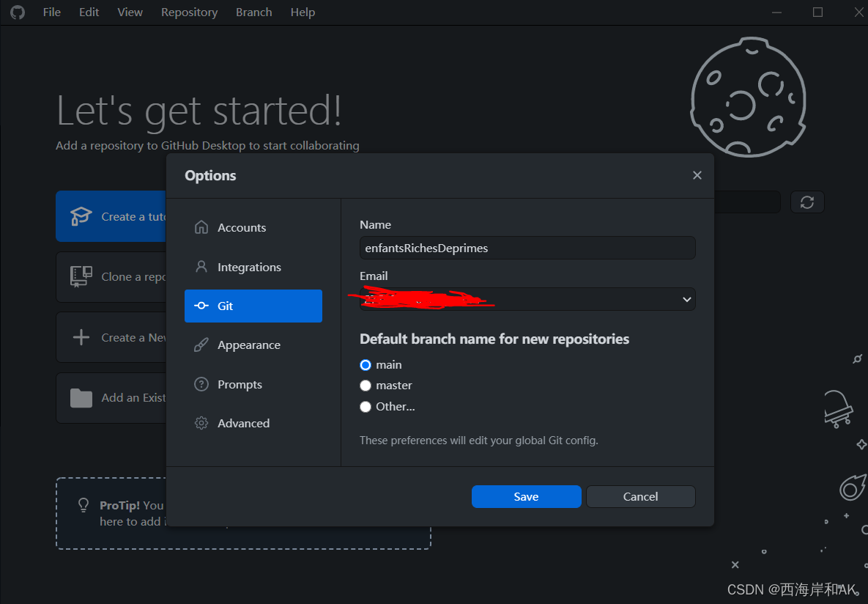
Task: Click the 'Add a repository to GitHub Desktop' subtitle
Action: pos(207,146)
